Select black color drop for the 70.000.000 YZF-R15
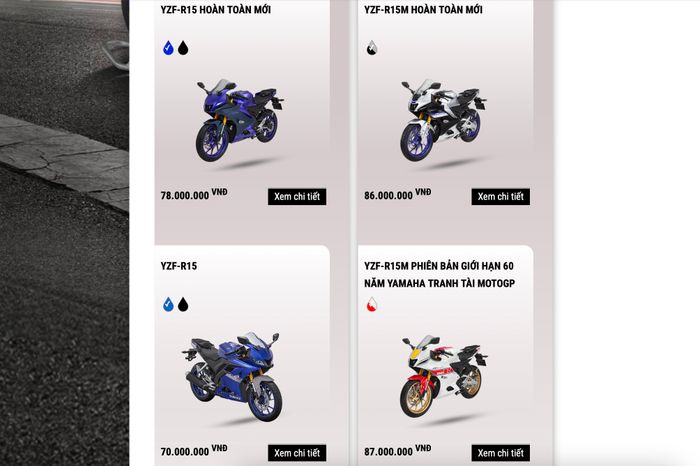 tap(183, 304)
